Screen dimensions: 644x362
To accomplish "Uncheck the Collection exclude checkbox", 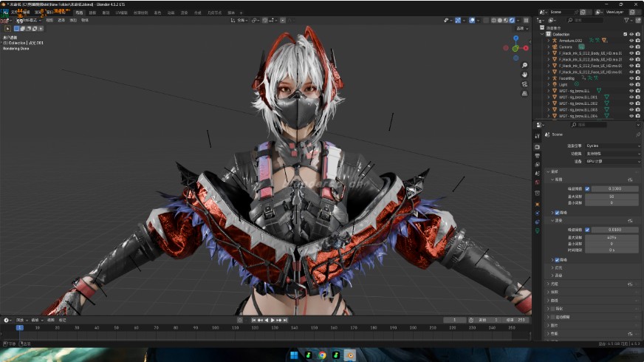I will (x=625, y=34).
